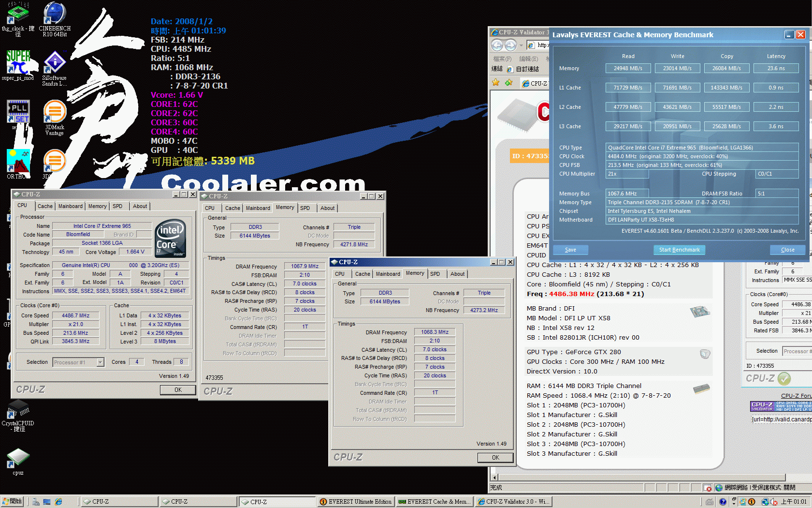The height and width of the screenshot is (508, 812).
Task: Launch the cpuz desktop icon
Action: 18,462
